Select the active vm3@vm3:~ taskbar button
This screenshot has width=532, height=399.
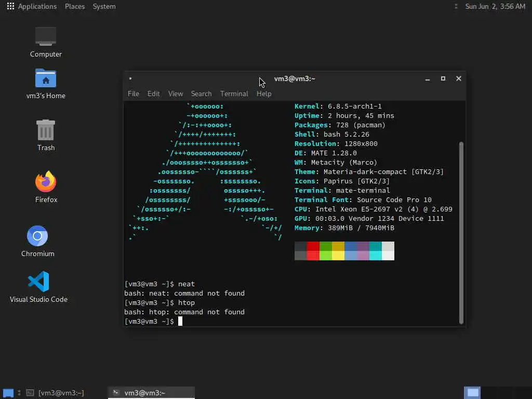pyautogui.click(x=151, y=393)
